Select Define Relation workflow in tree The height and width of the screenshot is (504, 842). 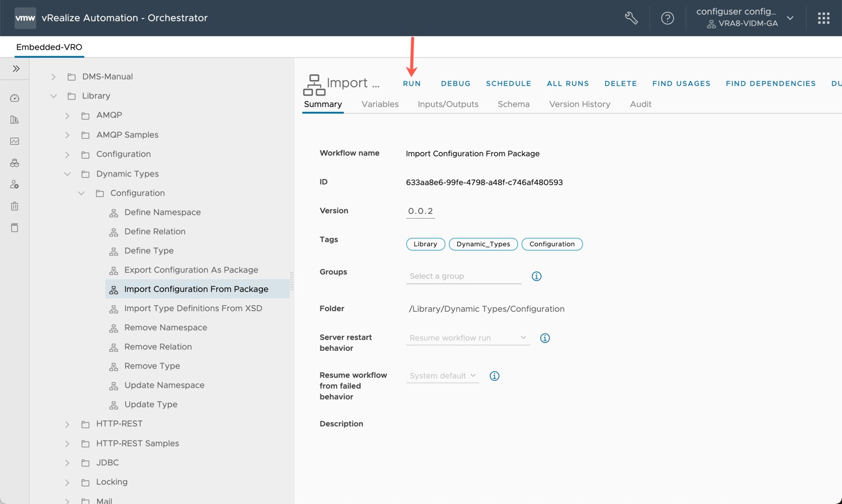tap(155, 231)
